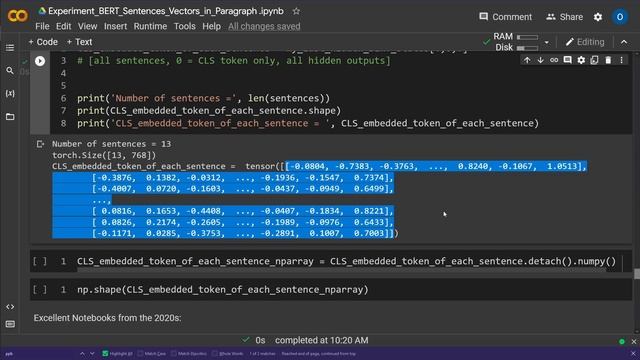Open the code snippets panel icon
This screenshot has width=640, height=360.
(10, 307)
